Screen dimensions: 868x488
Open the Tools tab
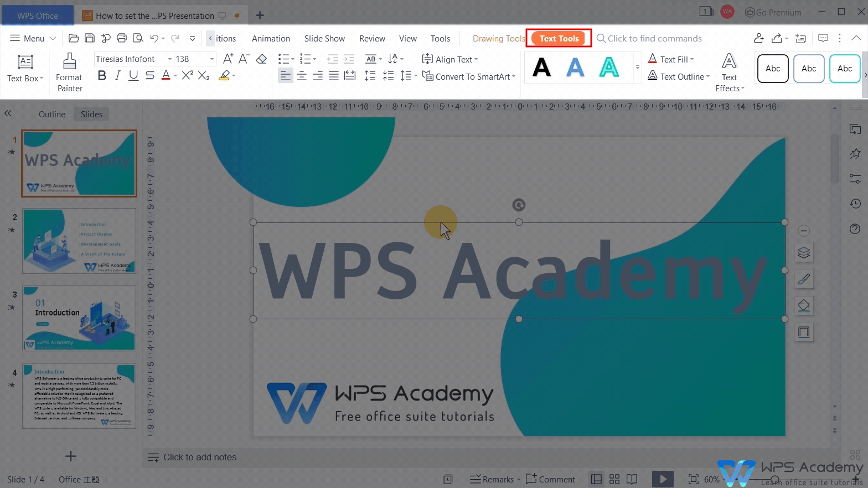pyautogui.click(x=440, y=38)
